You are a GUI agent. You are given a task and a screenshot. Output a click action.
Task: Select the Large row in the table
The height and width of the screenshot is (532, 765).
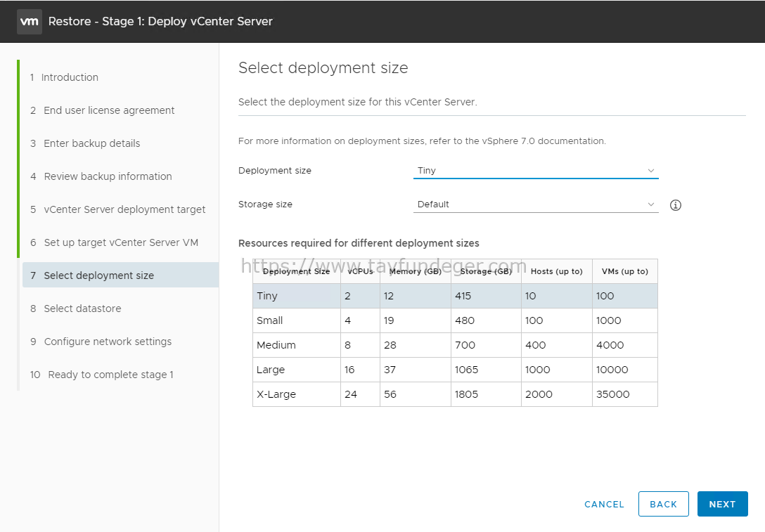pos(455,370)
